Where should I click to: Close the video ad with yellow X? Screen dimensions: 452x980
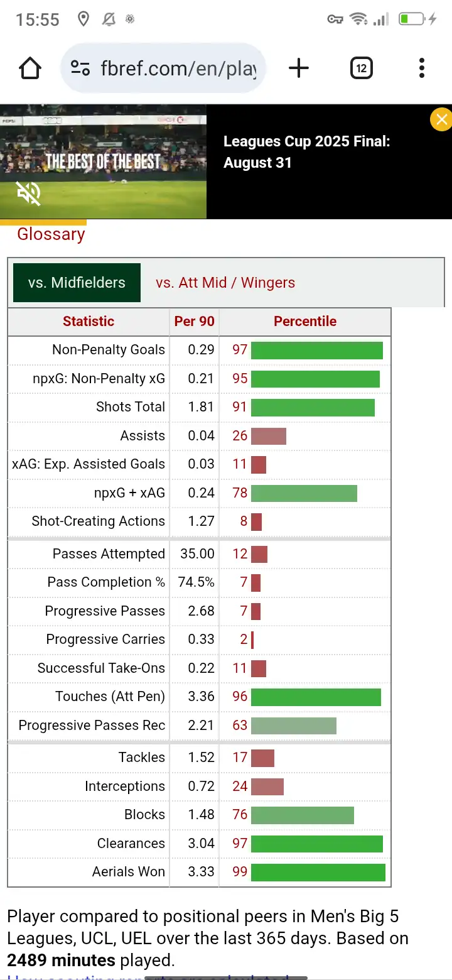[x=441, y=119]
